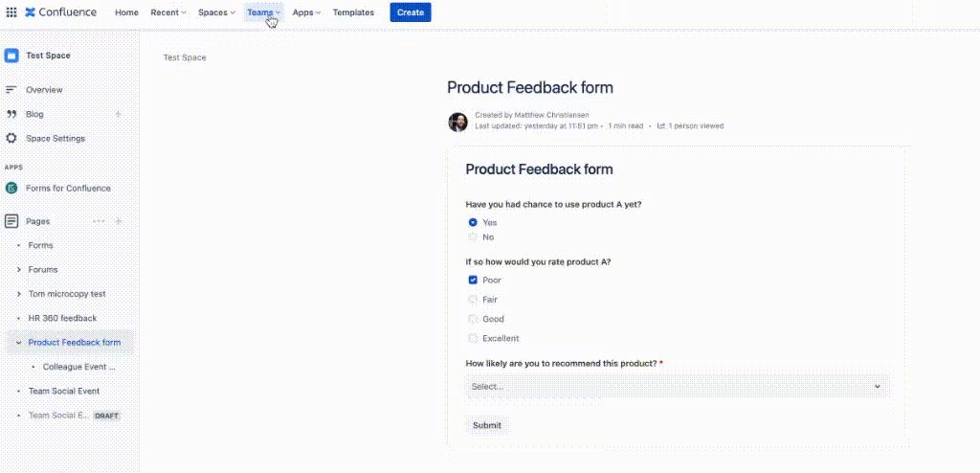Expand the Forums page tree item

pyautogui.click(x=19, y=270)
